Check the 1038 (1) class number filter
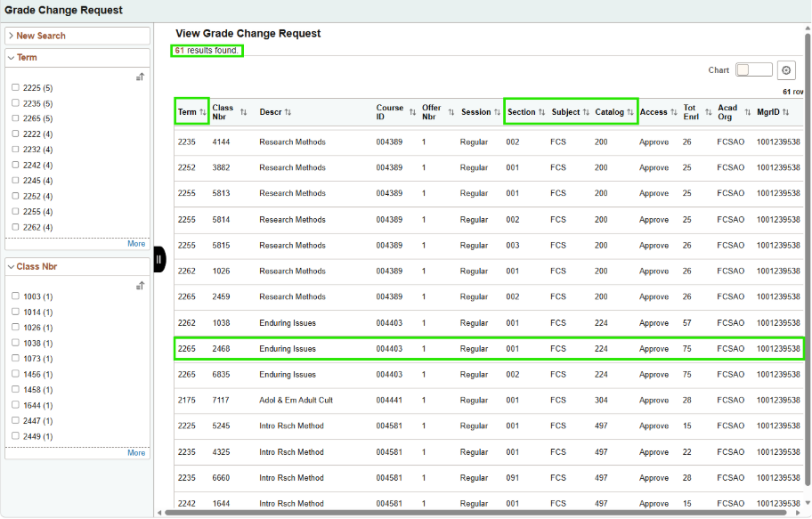Image resolution: width=812 pixels, height=519 pixels. [15, 343]
